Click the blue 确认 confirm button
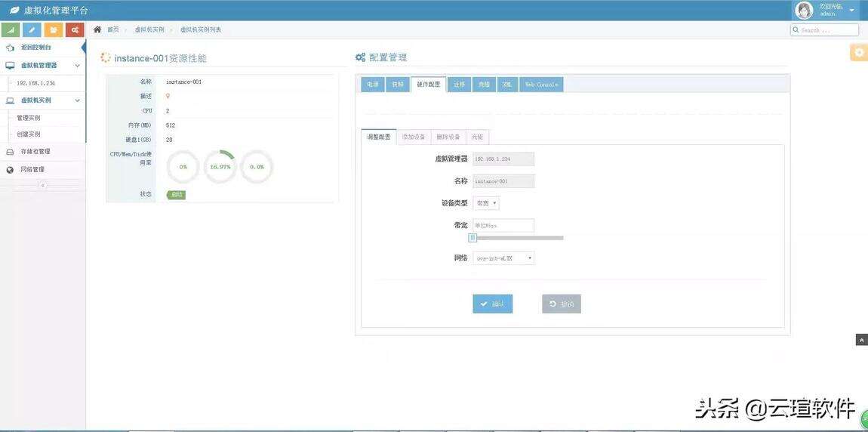 click(493, 304)
